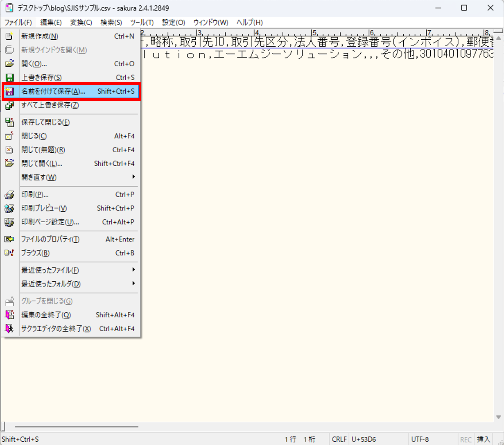504x445 pixels.
Task: Click the Save All icon
Action: pos(9,105)
